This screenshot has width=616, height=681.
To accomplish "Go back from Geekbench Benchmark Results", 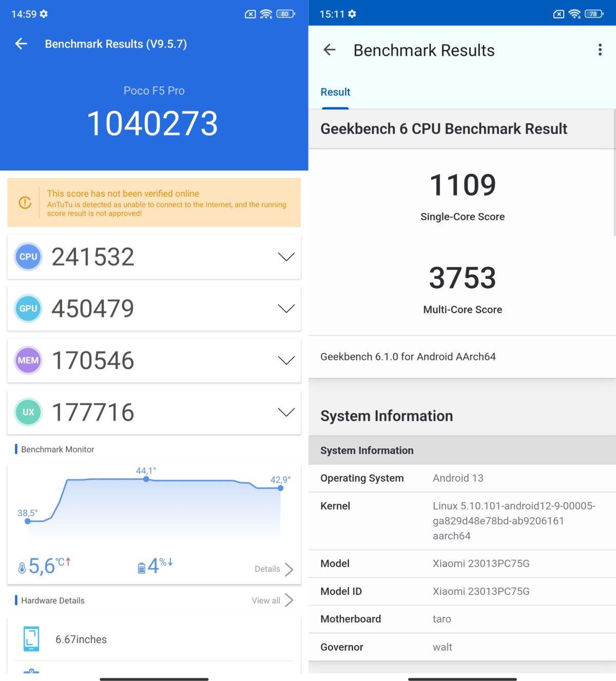I will (x=330, y=50).
